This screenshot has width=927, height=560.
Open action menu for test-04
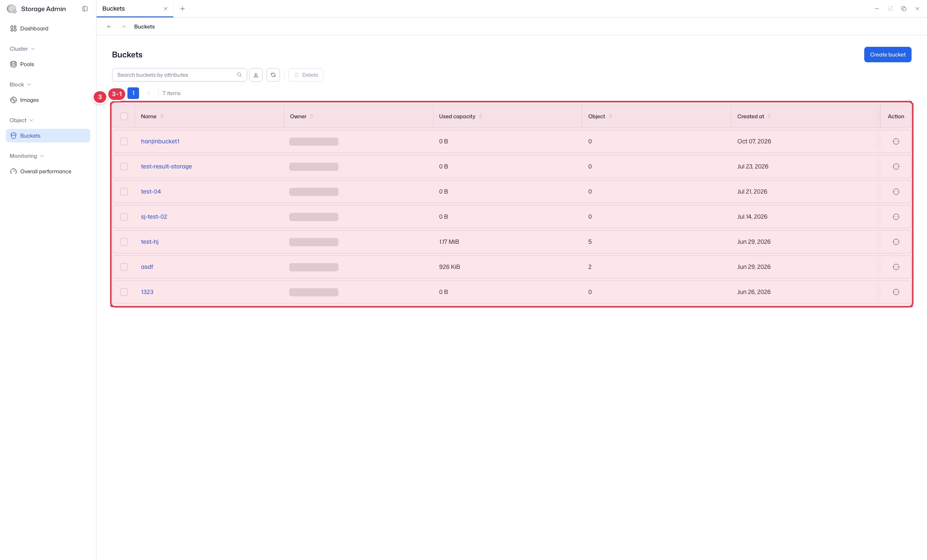pos(896,192)
